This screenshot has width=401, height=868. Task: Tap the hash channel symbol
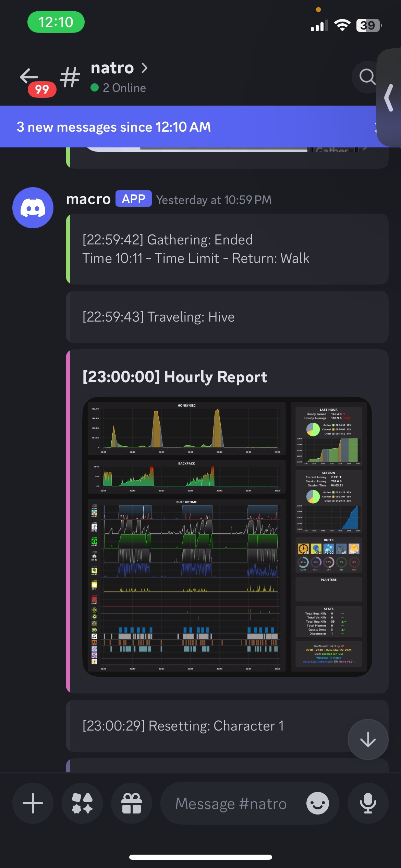(x=70, y=77)
